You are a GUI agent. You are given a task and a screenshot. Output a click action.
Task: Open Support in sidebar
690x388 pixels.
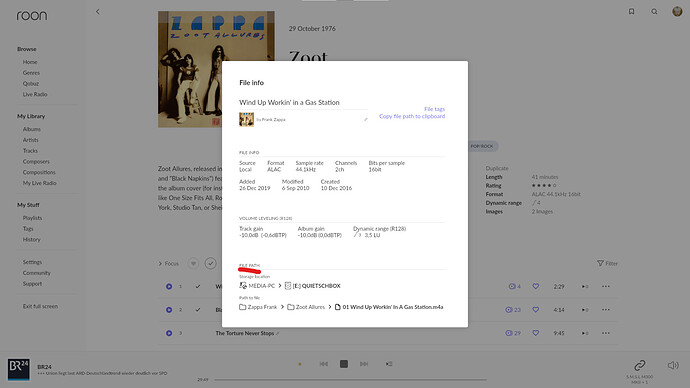coord(33,284)
